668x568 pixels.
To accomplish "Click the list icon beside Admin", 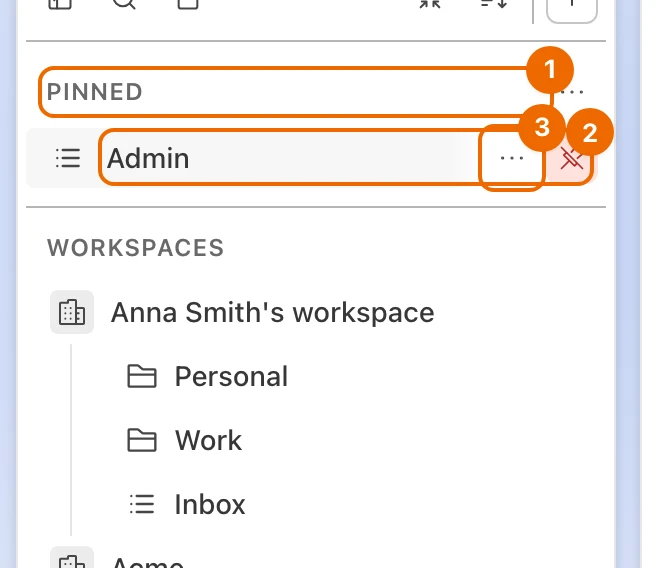I will click(68, 158).
